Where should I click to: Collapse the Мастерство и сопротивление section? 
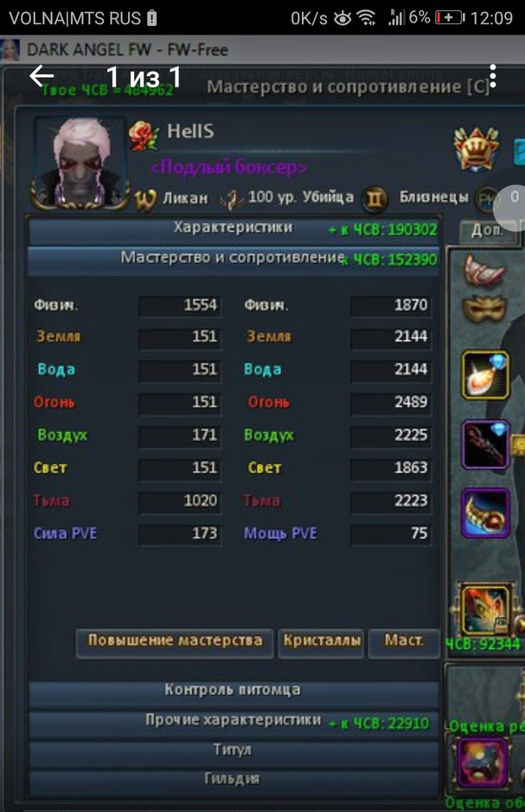coord(234,259)
